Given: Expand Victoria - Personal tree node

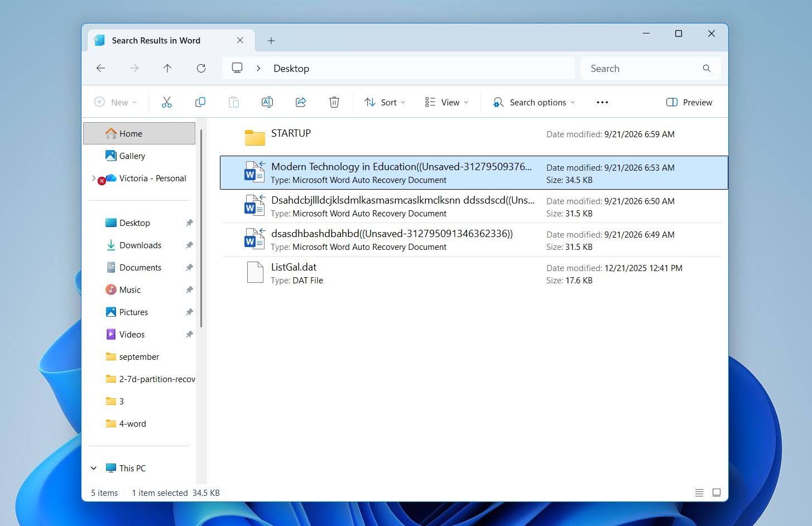Looking at the screenshot, I should pyautogui.click(x=94, y=178).
